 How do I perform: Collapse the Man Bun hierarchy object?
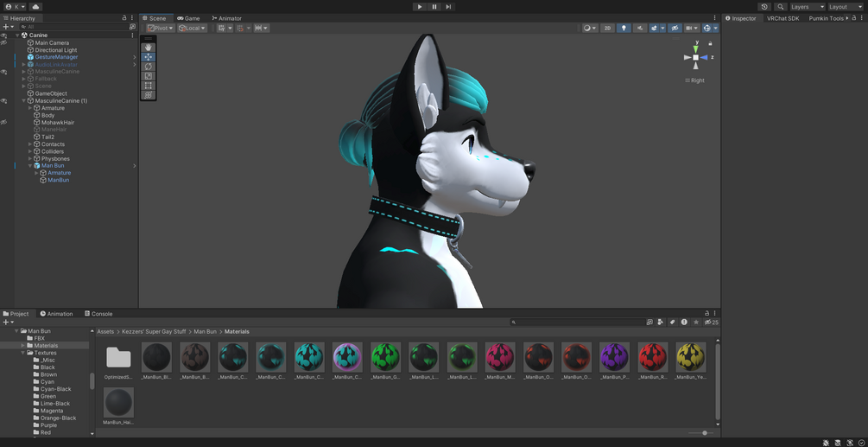pyautogui.click(x=30, y=166)
